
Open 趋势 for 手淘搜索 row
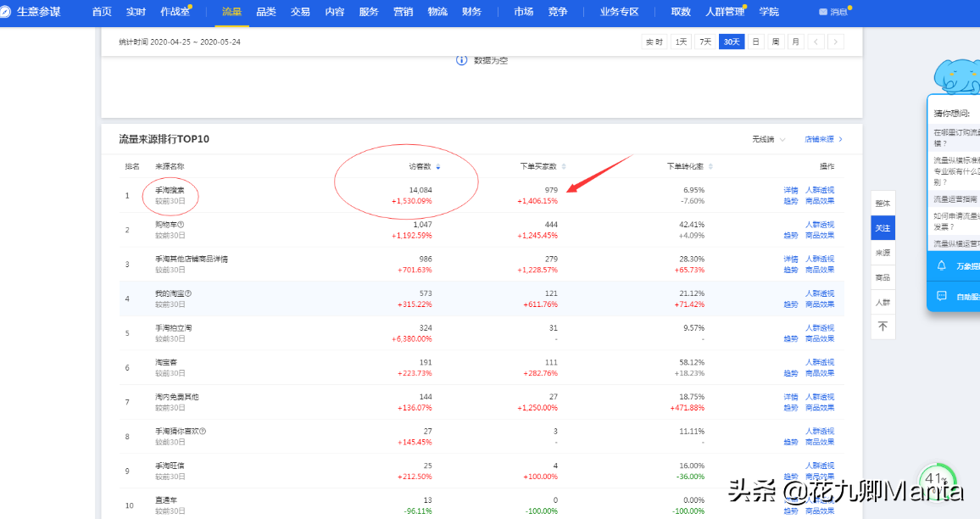pyautogui.click(x=791, y=201)
